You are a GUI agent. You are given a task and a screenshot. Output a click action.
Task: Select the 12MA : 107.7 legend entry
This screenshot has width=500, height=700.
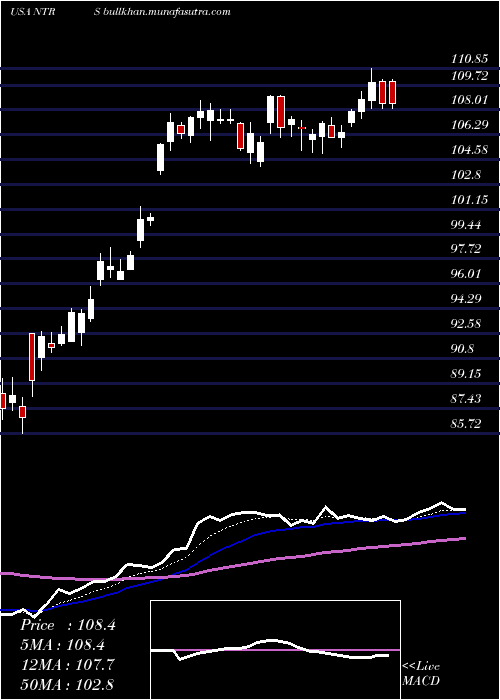[67, 665]
